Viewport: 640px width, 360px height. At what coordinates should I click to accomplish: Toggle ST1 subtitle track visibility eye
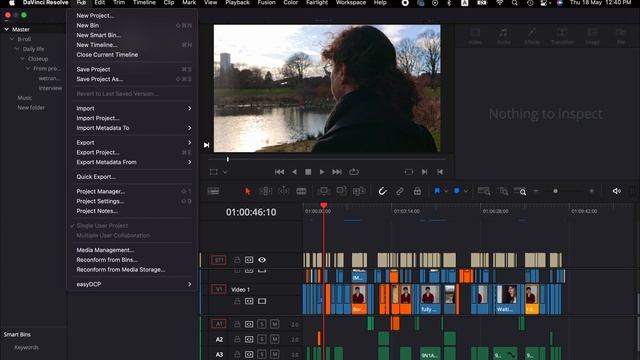click(x=262, y=260)
